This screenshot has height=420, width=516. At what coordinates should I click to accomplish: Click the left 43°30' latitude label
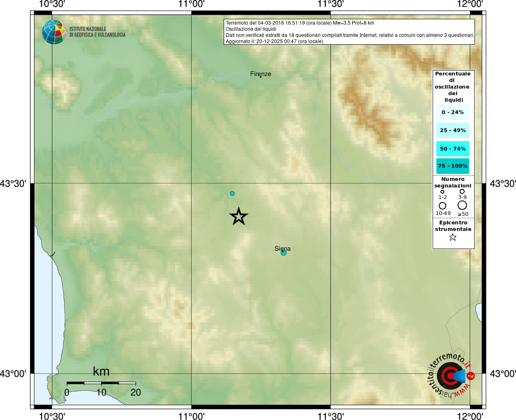(13, 183)
